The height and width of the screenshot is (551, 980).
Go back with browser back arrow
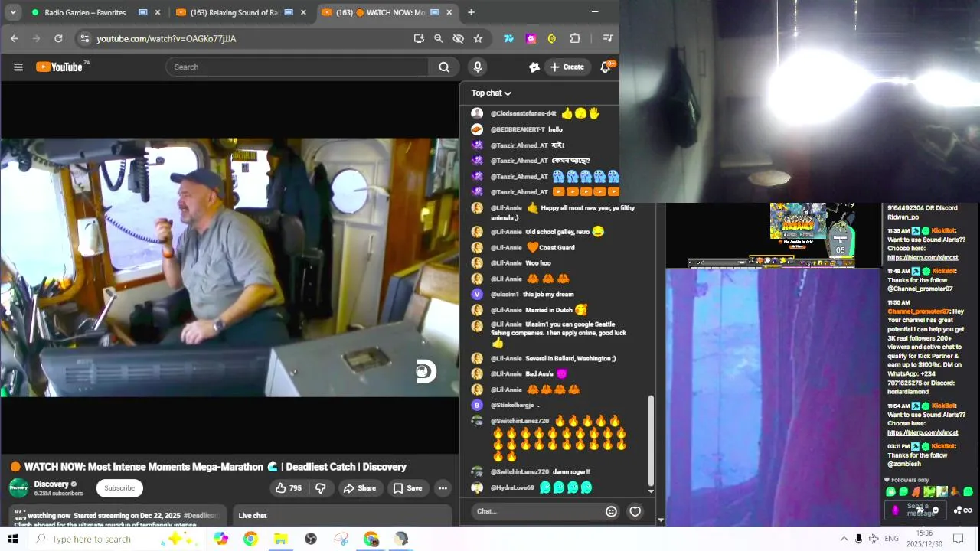[x=15, y=38]
